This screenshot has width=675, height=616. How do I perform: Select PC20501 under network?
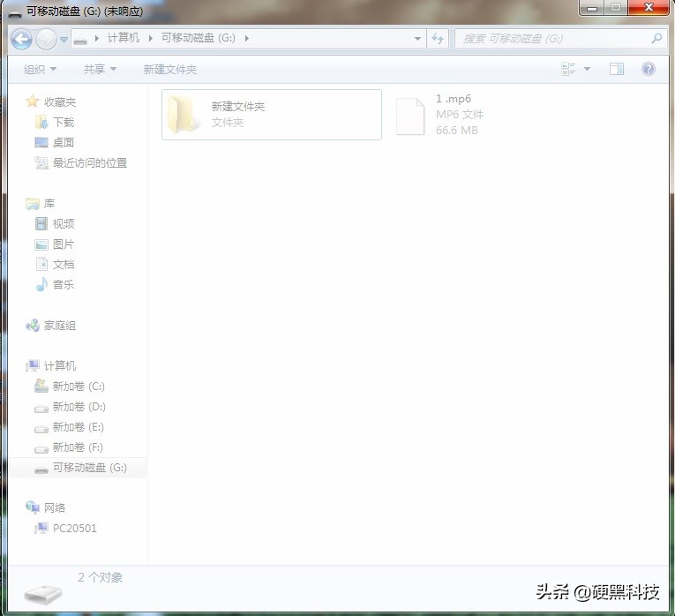pos(74,528)
